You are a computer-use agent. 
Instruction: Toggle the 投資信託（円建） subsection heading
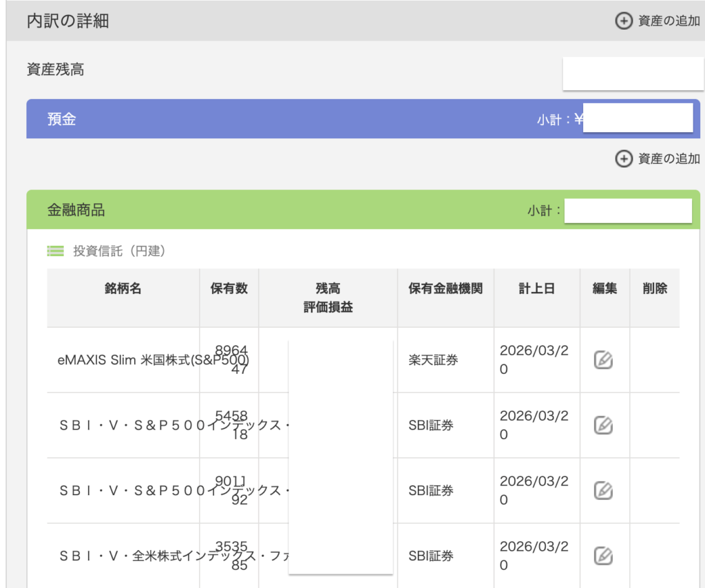click(x=120, y=251)
